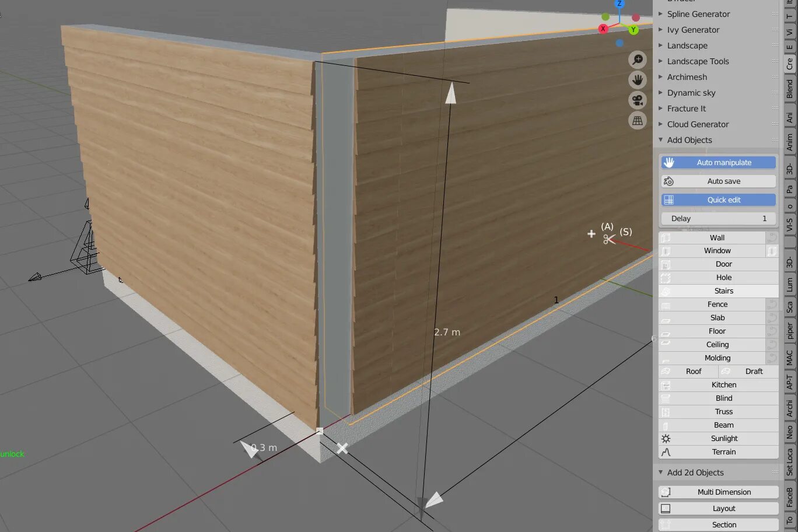Click the curve icon right of Wall
798x532 pixels.
(772, 237)
